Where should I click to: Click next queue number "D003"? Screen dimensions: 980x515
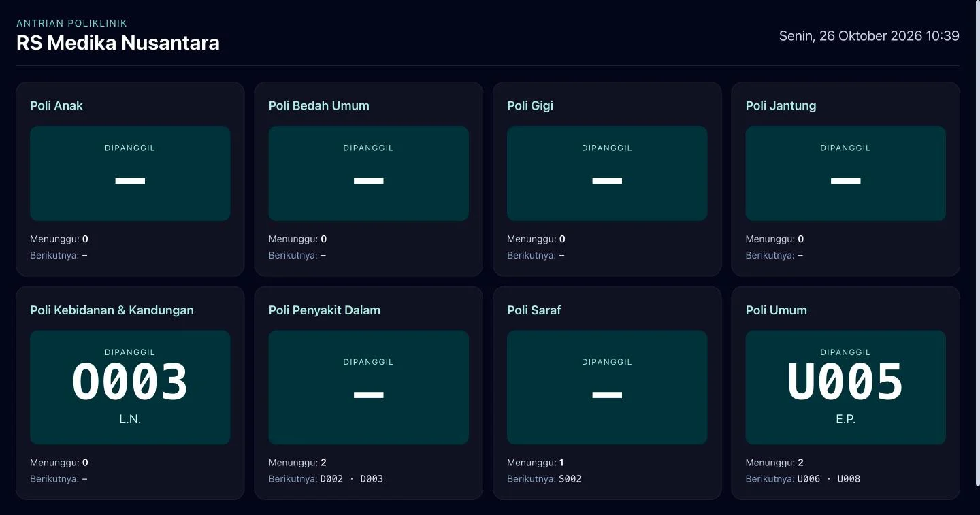(x=372, y=479)
